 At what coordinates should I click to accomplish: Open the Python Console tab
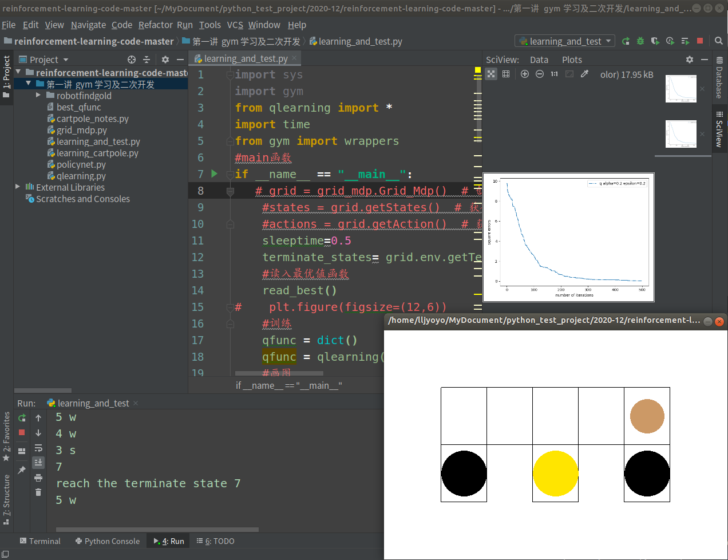coord(108,541)
